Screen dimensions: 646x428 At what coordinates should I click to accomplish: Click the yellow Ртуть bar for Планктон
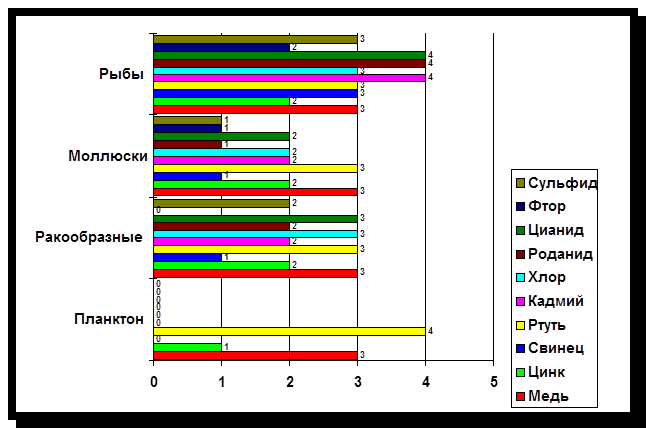click(x=289, y=330)
